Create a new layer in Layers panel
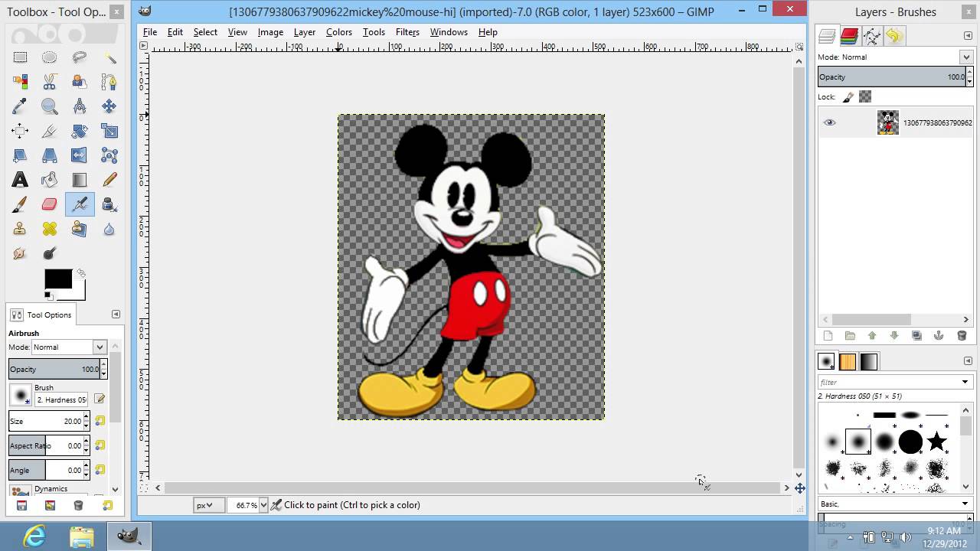The height and width of the screenshot is (551, 980). tap(828, 335)
